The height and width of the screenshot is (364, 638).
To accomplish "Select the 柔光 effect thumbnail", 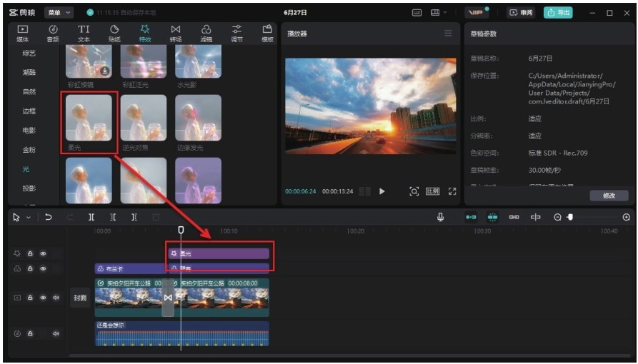I will click(x=89, y=118).
